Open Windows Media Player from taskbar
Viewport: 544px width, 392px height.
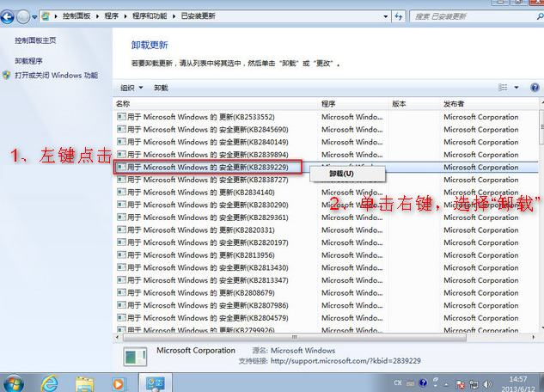119,383
